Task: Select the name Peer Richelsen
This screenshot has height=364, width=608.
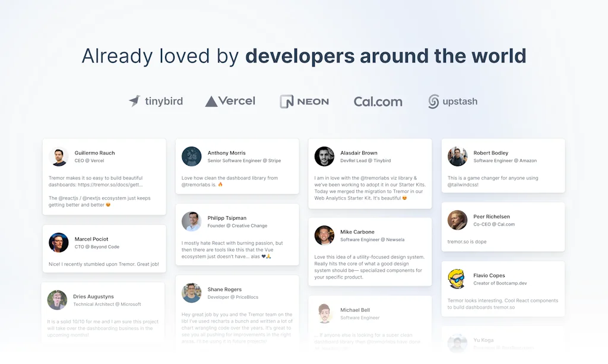Action: coord(491,216)
